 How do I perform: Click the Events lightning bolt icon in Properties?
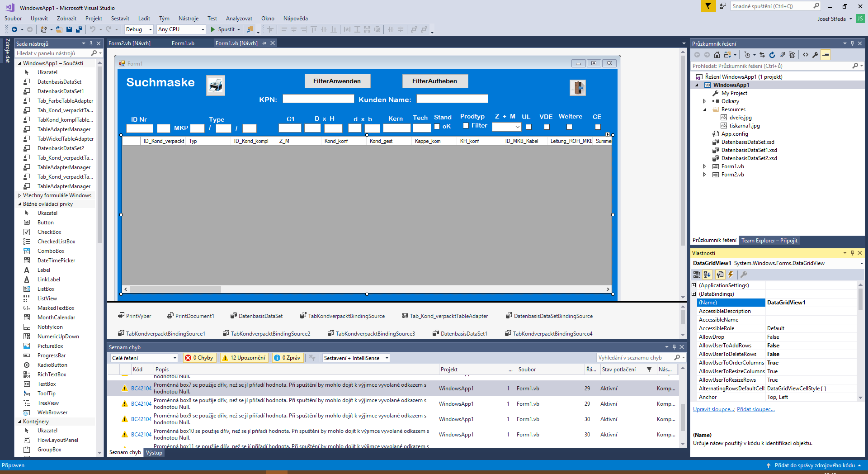point(731,275)
